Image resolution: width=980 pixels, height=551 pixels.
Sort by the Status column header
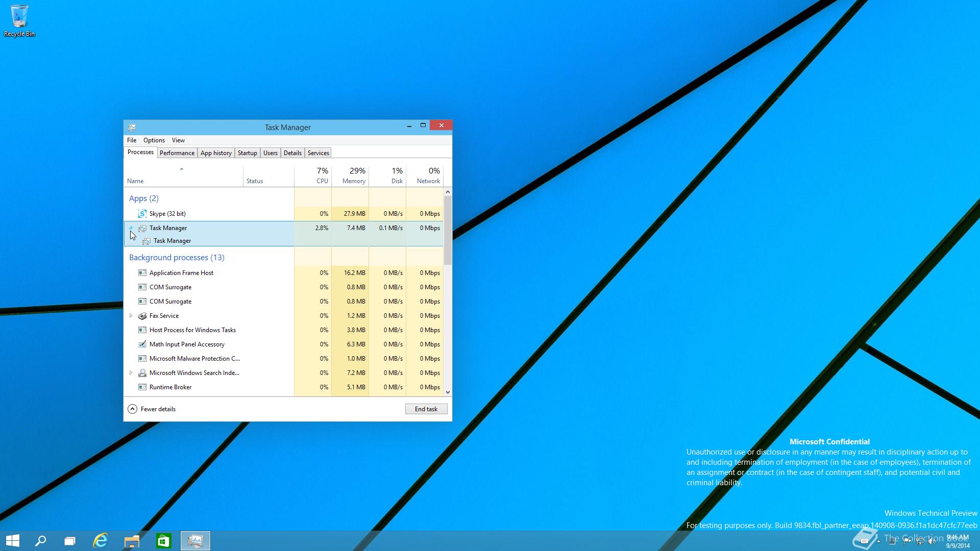tap(268, 177)
